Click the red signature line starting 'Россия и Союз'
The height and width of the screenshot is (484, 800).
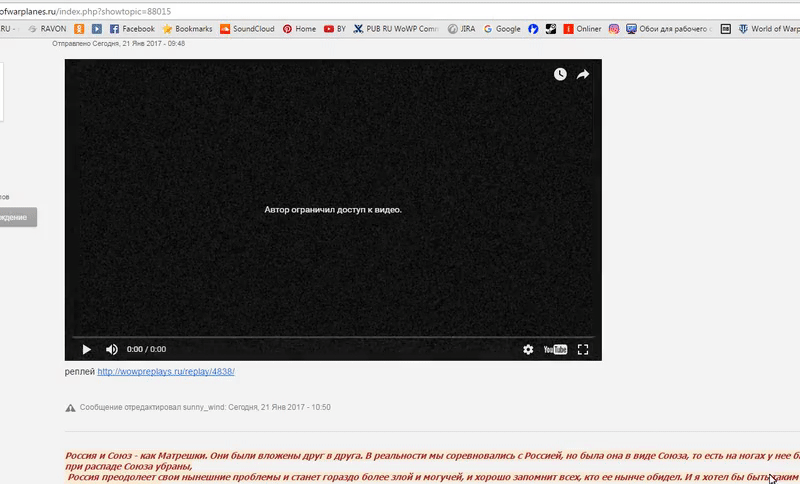(432, 456)
